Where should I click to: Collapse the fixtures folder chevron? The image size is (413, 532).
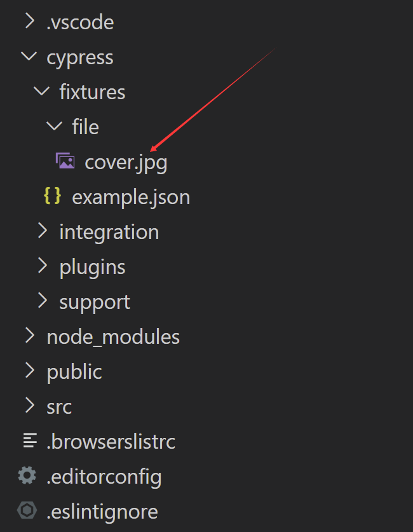tap(42, 91)
